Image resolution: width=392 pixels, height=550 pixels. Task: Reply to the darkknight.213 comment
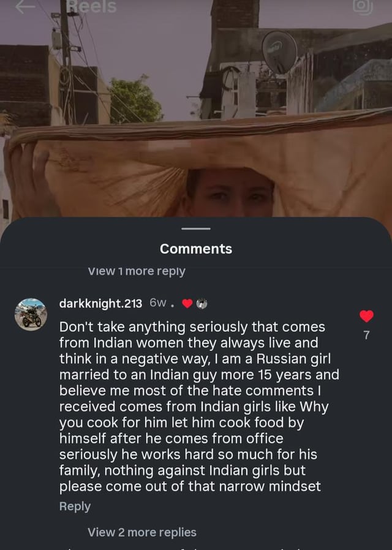[75, 506]
